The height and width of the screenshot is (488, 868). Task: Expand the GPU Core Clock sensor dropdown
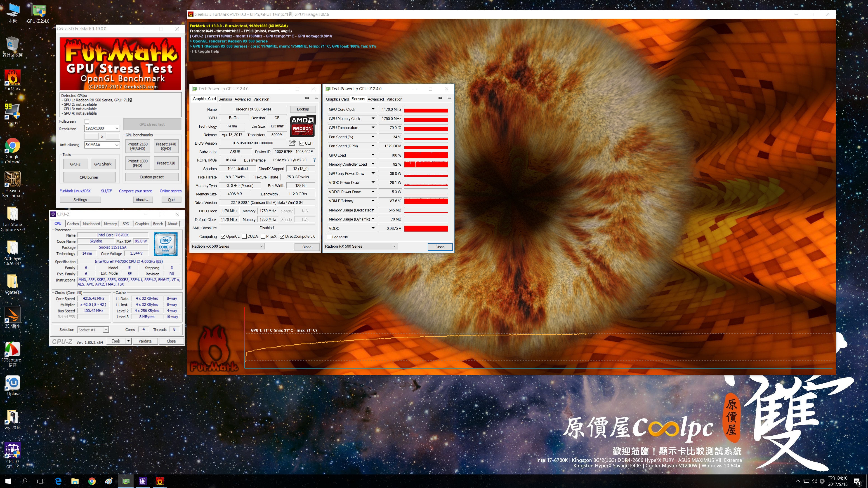(x=373, y=109)
